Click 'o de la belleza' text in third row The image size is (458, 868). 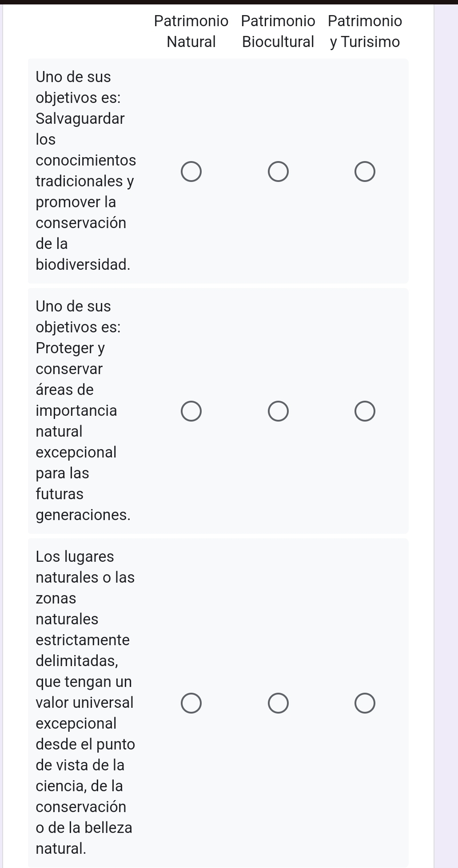pos(84,828)
